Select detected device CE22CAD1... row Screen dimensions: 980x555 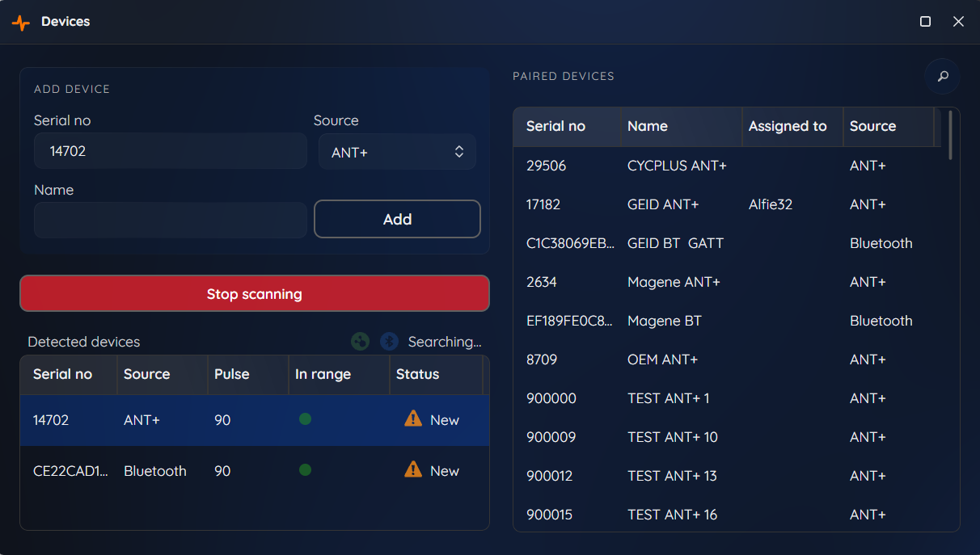pos(255,471)
